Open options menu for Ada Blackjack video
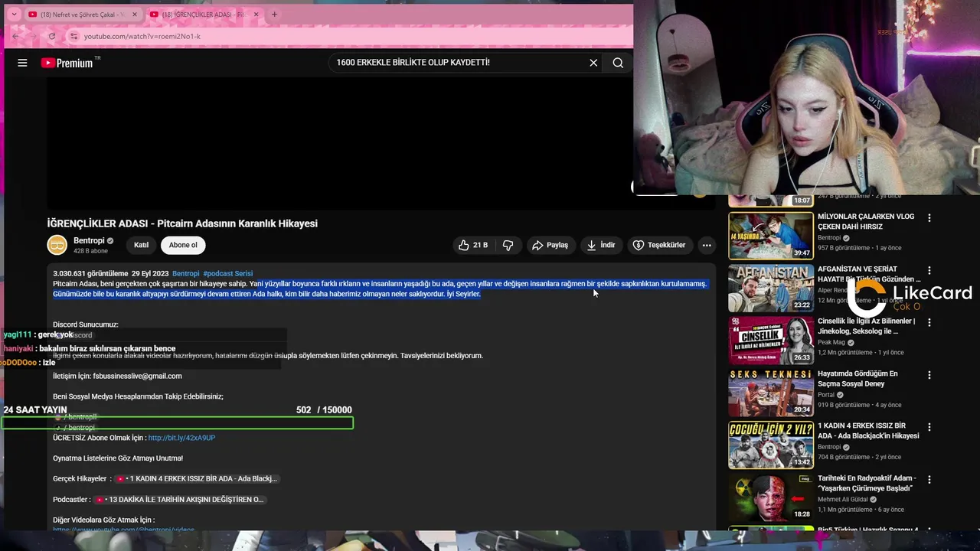 coord(929,427)
